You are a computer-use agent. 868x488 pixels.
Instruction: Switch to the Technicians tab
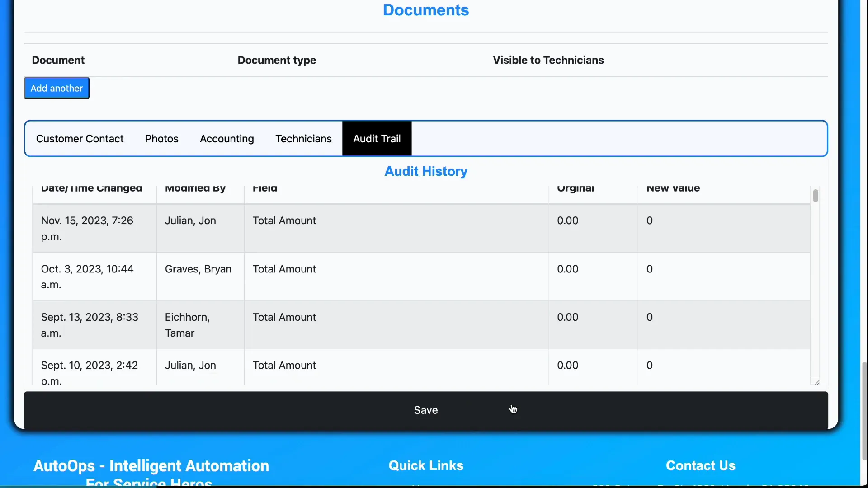click(x=303, y=139)
